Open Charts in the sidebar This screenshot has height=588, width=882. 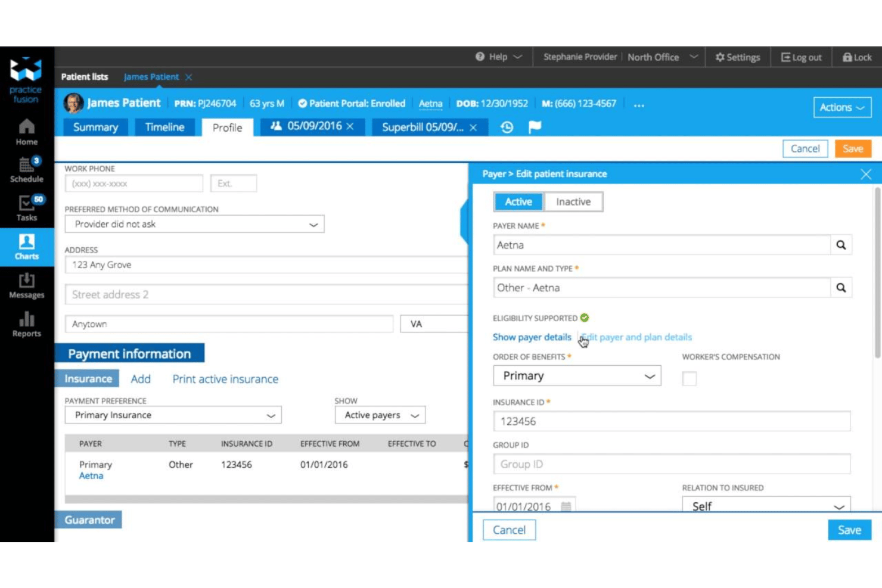[x=27, y=247]
